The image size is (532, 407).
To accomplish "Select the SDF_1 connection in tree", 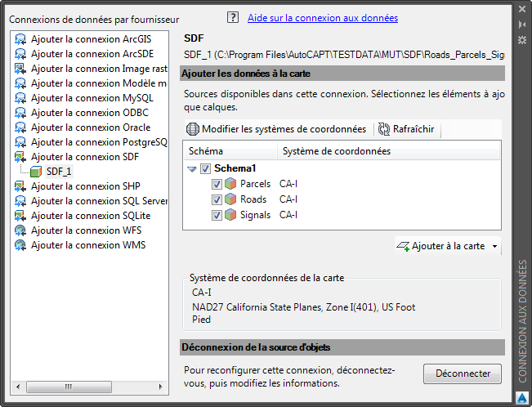I will click(x=59, y=172).
